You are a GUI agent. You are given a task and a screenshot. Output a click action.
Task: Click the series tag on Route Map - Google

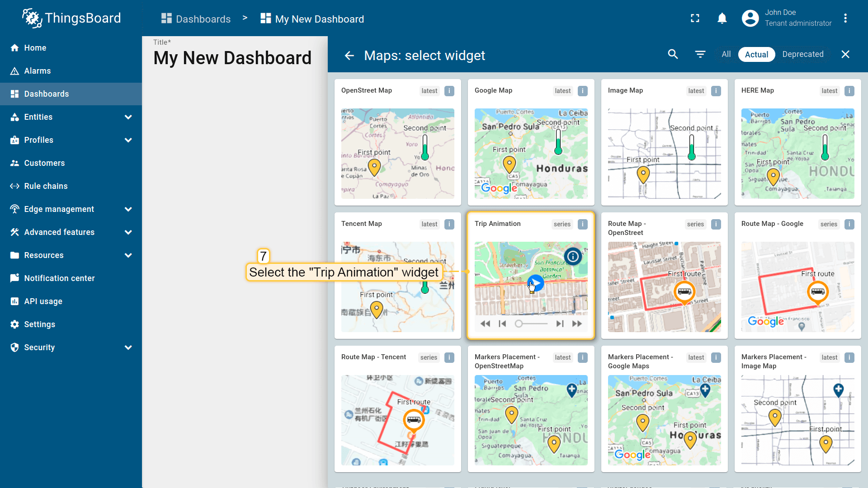[x=829, y=224]
